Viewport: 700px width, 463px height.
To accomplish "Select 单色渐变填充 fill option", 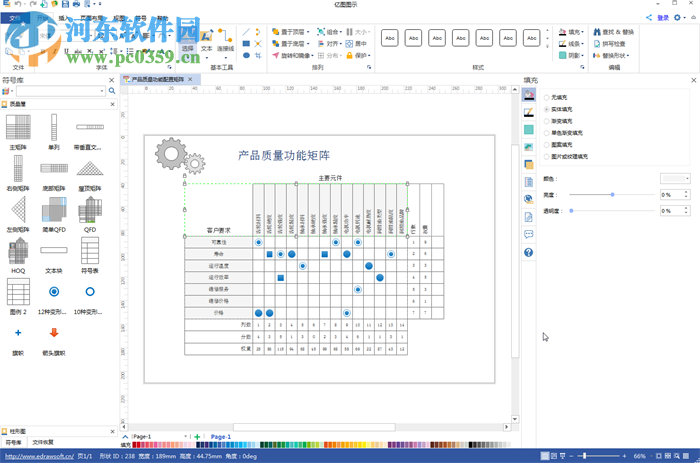I will pyautogui.click(x=563, y=133).
